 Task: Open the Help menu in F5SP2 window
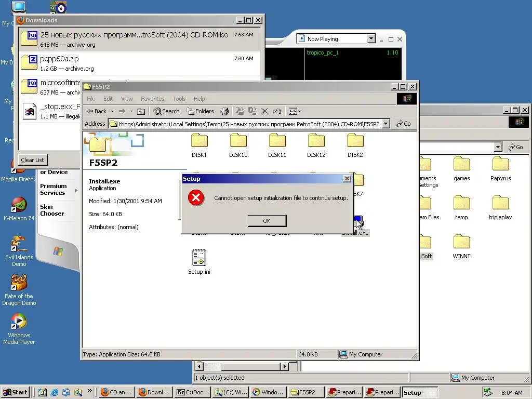(199, 99)
